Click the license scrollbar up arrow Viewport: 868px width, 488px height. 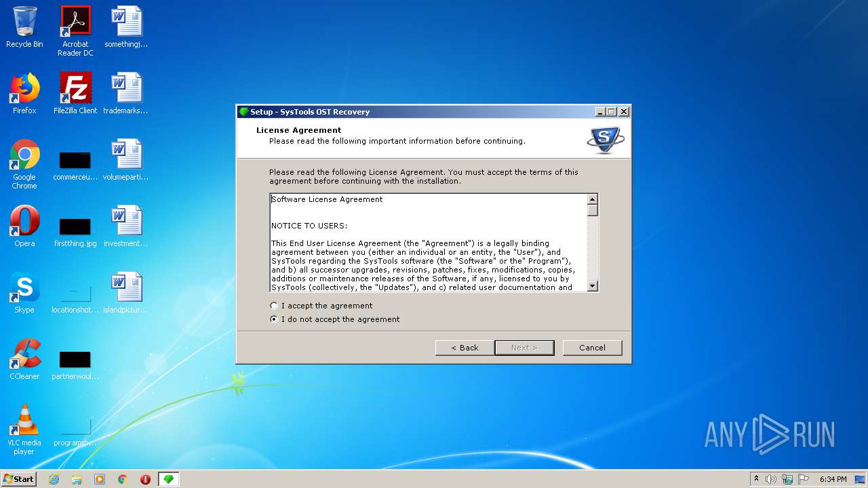(593, 199)
